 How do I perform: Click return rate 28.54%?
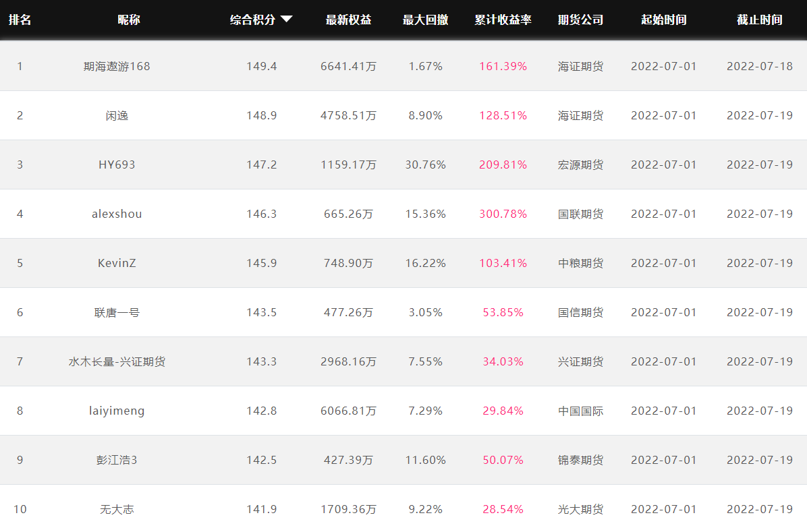(503, 509)
